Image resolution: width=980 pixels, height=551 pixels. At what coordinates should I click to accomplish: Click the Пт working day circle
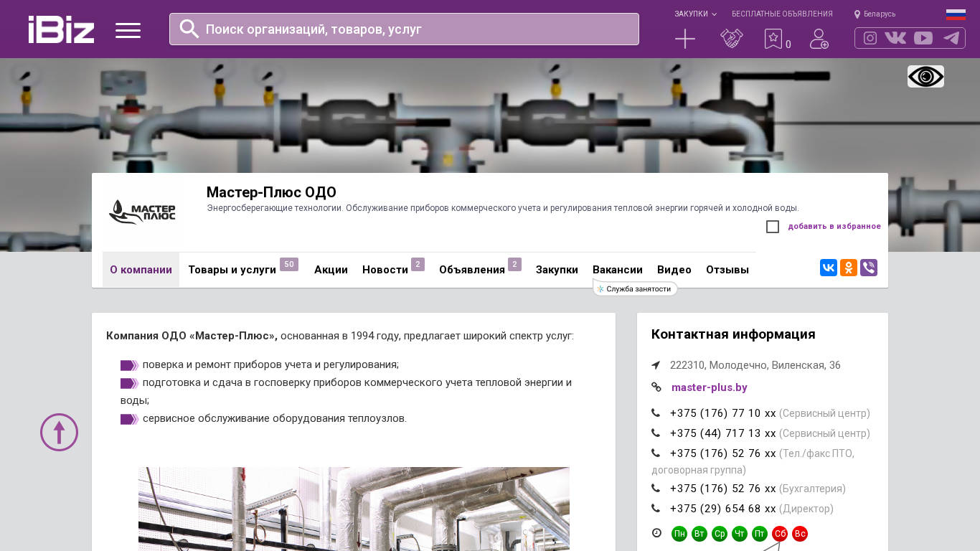[x=760, y=534]
